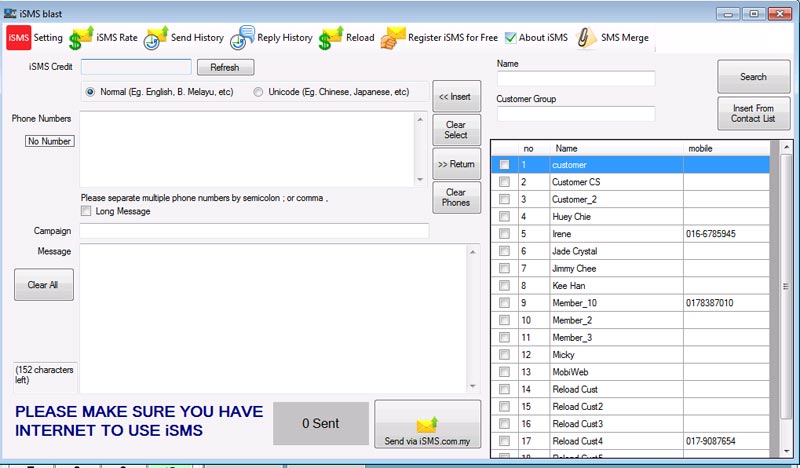Click the contact list scrollbar thumb

point(786,286)
